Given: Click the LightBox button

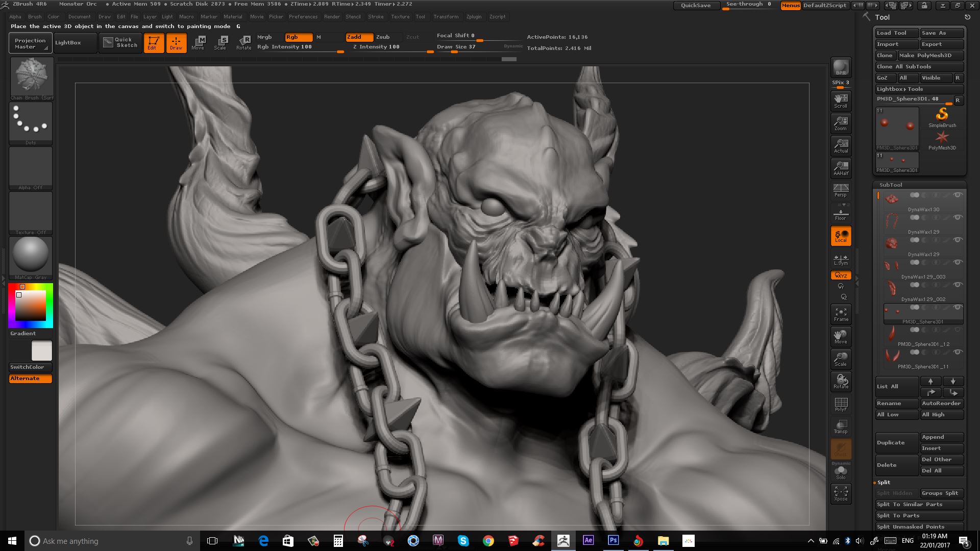Looking at the screenshot, I should (x=75, y=42).
